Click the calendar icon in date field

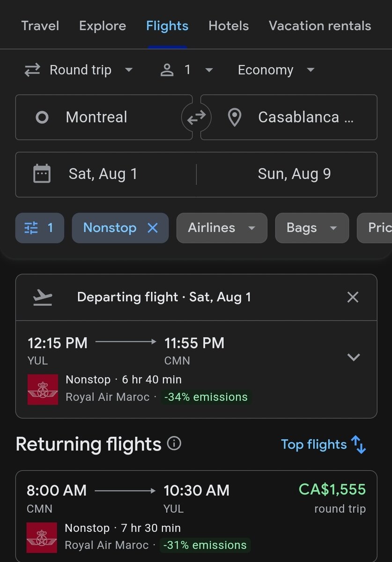tap(42, 174)
